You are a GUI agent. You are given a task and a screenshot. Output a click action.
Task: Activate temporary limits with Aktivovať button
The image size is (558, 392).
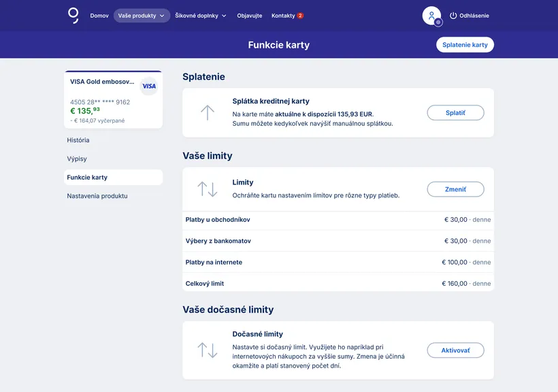pos(455,350)
